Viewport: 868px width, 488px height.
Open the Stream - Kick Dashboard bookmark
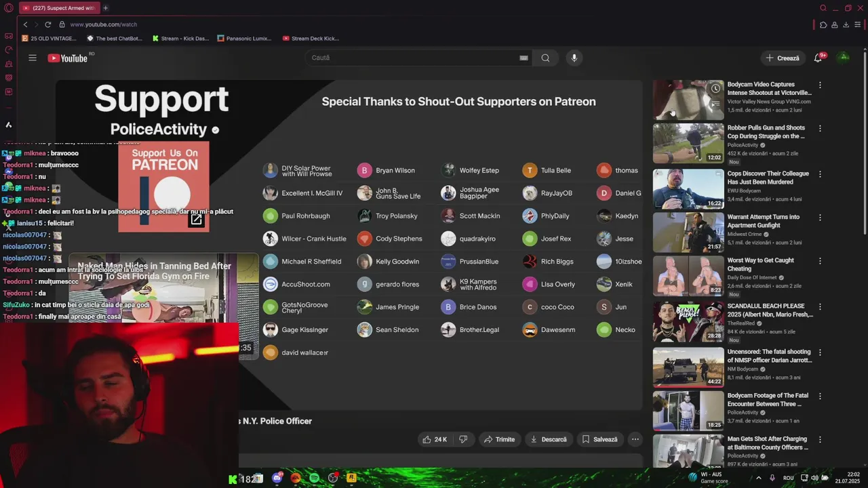180,39
